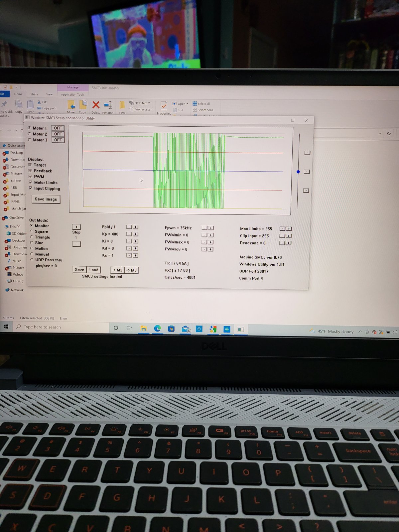Viewport: 399px width, 532px height.
Task: Click the blue target slider handle
Action: [x=298, y=172]
